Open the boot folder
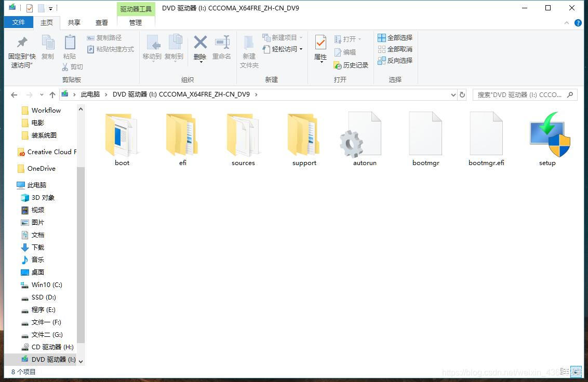 point(122,139)
